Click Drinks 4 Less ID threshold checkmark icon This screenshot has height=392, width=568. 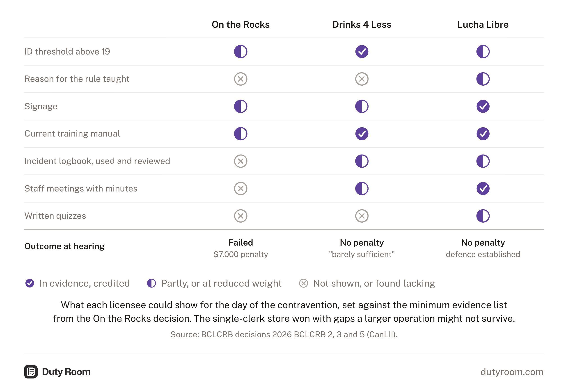click(362, 52)
